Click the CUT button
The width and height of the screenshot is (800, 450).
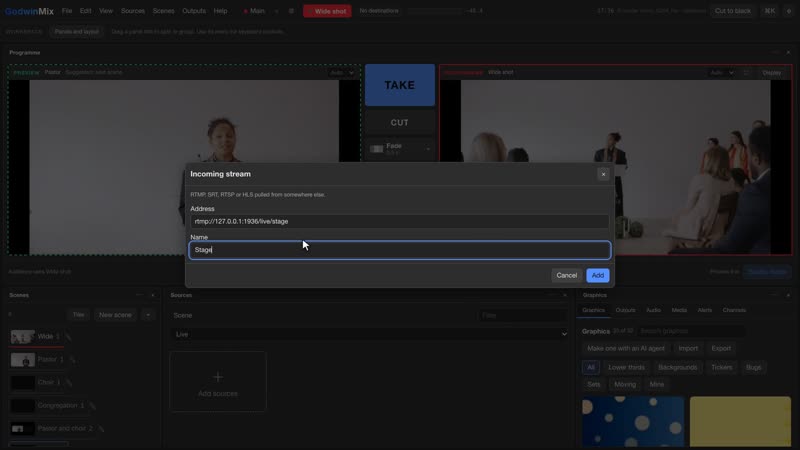click(399, 122)
